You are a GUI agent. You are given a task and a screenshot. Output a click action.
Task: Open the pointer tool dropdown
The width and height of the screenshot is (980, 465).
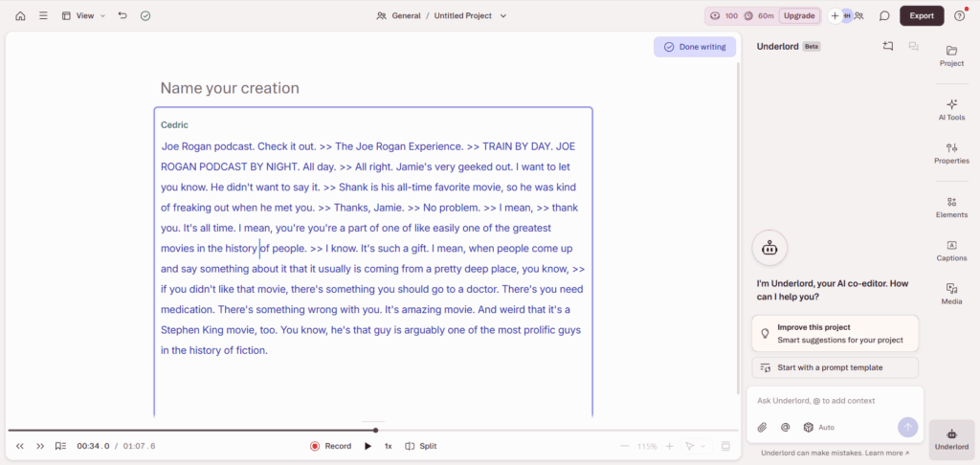tap(696, 446)
